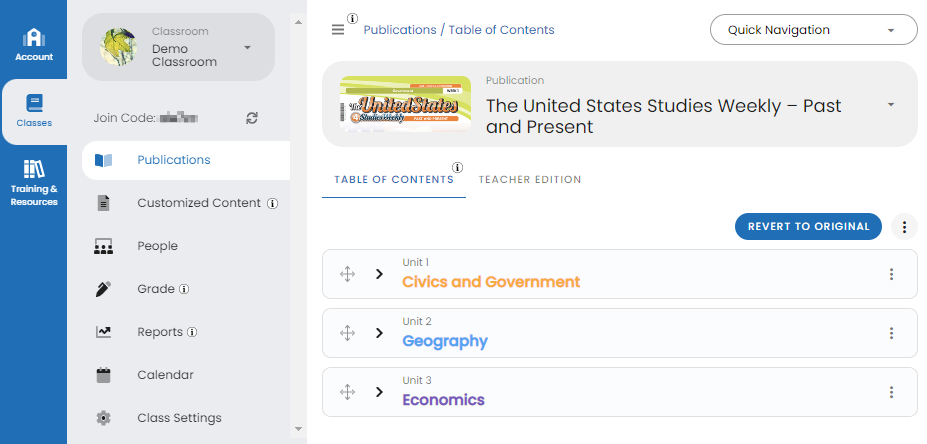The height and width of the screenshot is (444, 927).
Task: Switch to Teacher Edition tab
Action: 530,180
